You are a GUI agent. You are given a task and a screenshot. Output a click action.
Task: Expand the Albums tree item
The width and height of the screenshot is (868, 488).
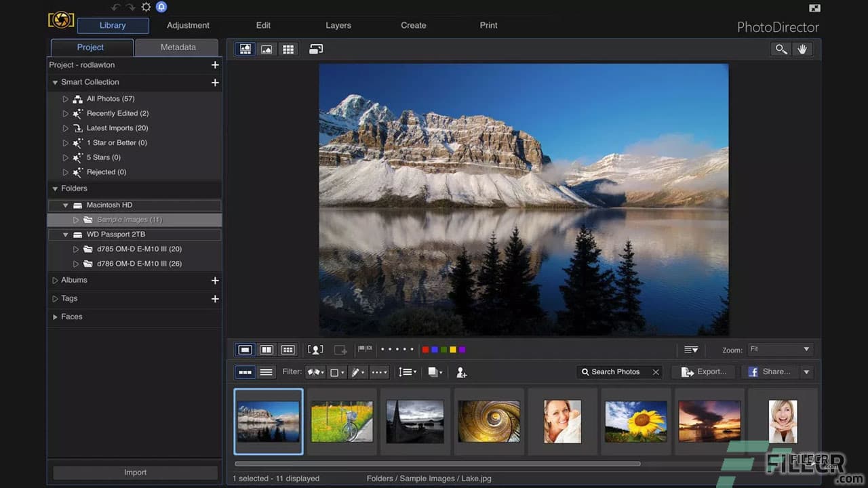pyautogui.click(x=55, y=280)
